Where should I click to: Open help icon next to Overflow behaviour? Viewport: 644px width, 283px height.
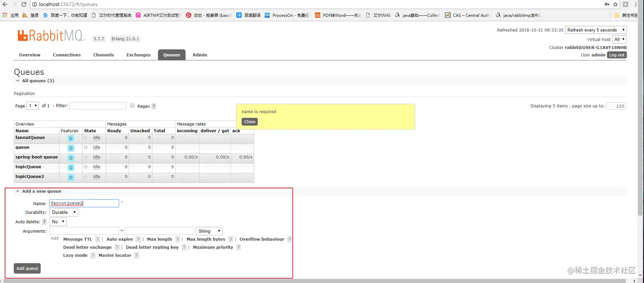point(290,239)
